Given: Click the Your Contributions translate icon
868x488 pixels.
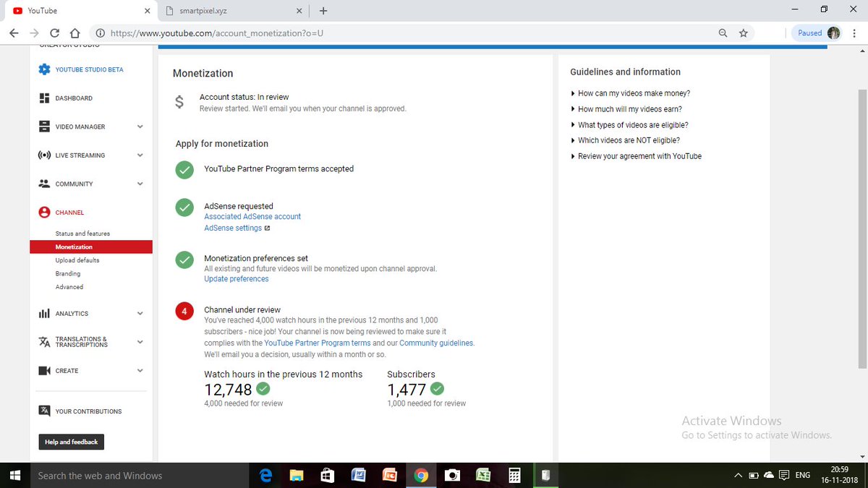Looking at the screenshot, I should coord(44,411).
